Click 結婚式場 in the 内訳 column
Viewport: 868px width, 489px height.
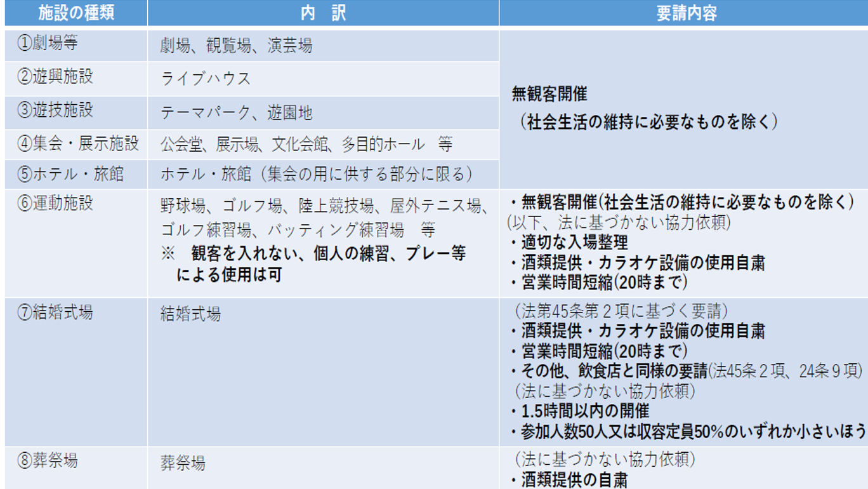click(x=190, y=314)
